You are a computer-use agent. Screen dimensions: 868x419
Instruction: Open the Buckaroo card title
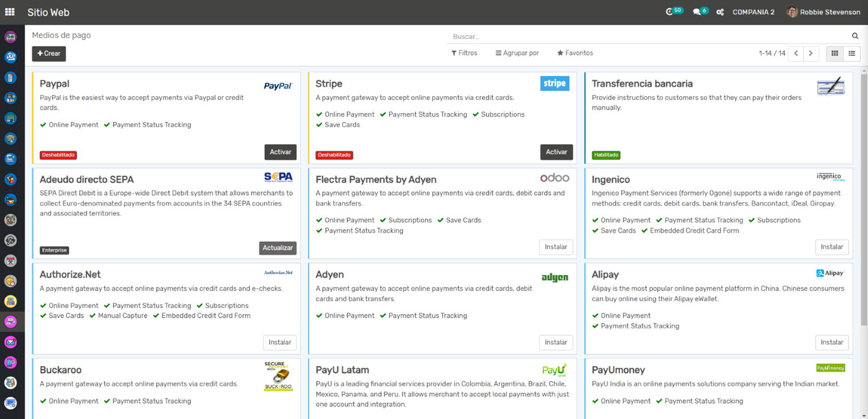pos(61,370)
